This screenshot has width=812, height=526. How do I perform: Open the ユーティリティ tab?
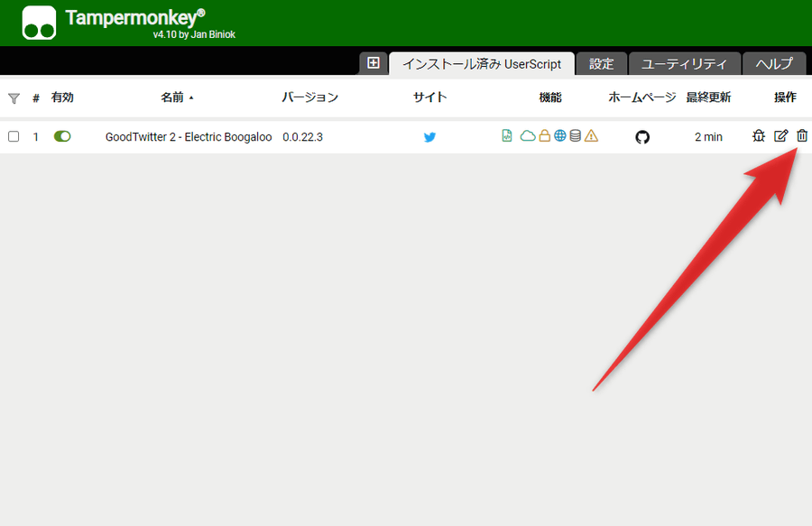point(684,64)
